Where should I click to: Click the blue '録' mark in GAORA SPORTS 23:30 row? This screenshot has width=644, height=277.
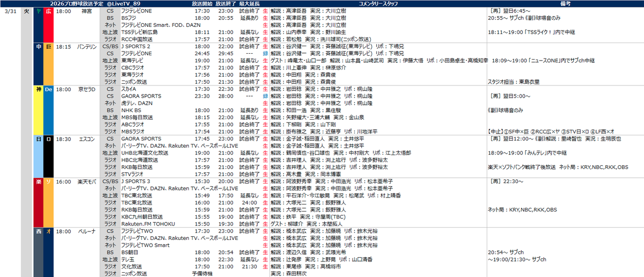(265, 96)
